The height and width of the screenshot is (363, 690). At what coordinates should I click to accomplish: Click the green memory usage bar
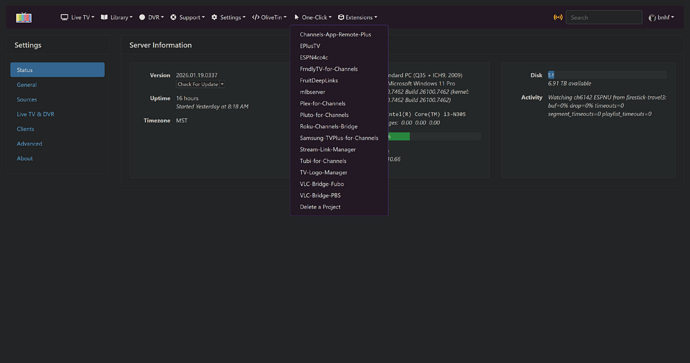point(399,136)
